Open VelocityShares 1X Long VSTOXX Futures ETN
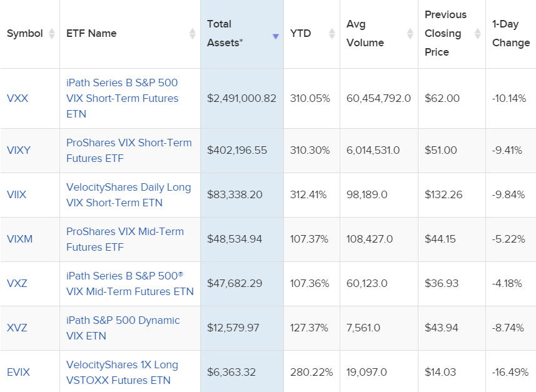The image size is (536, 392). pyautogui.click(x=122, y=372)
